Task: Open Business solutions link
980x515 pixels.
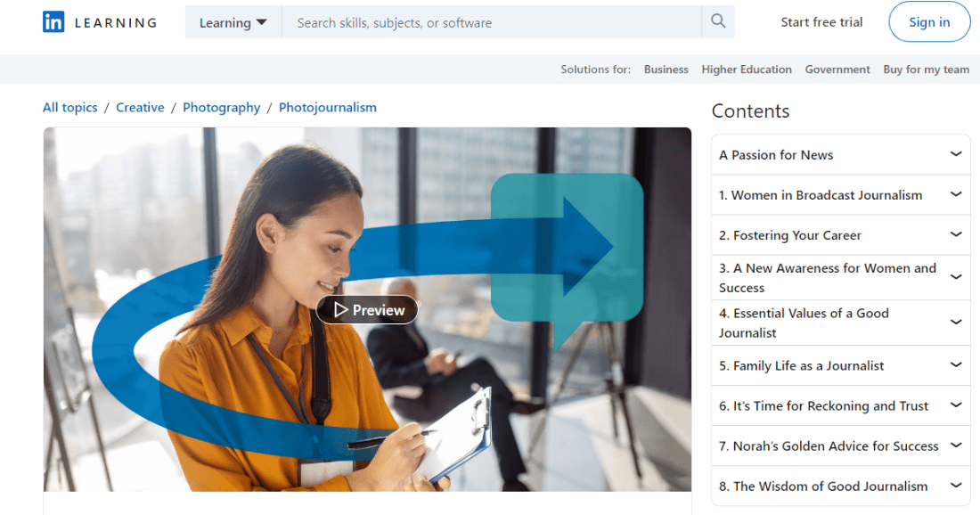Action: click(666, 69)
